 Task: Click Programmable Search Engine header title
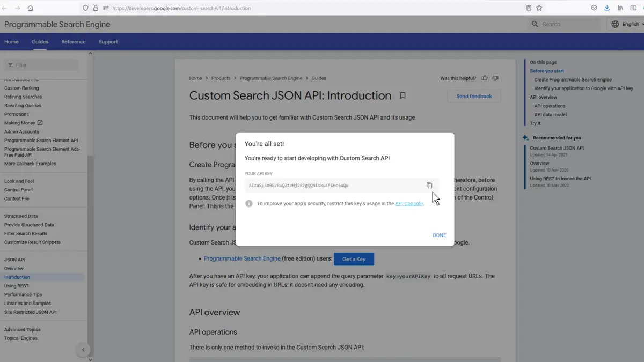tap(57, 25)
